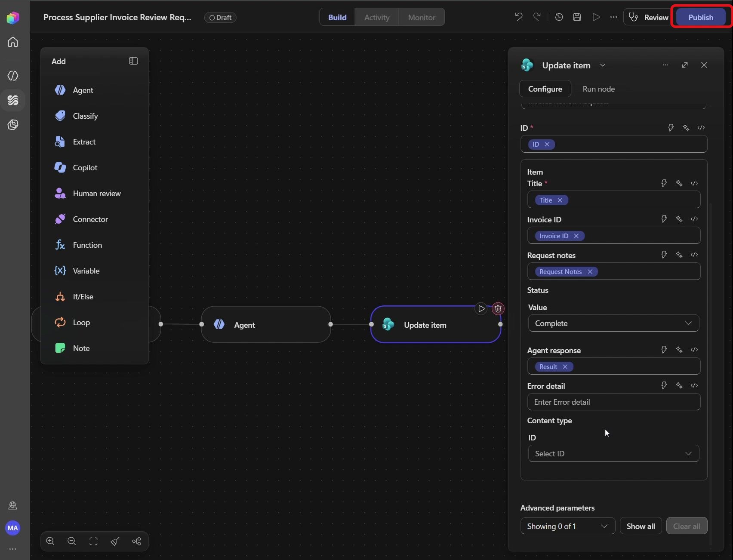733x560 pixels.
Task: Open the bottom ellipsis in left sidebar
Action: [x=13, y=549]
